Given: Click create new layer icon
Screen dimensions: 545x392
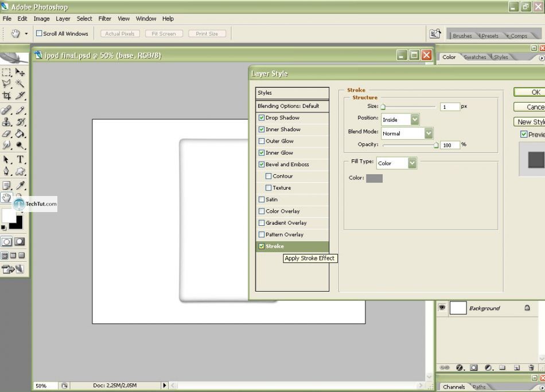Looking at the screenshot, I should point(517,367).
